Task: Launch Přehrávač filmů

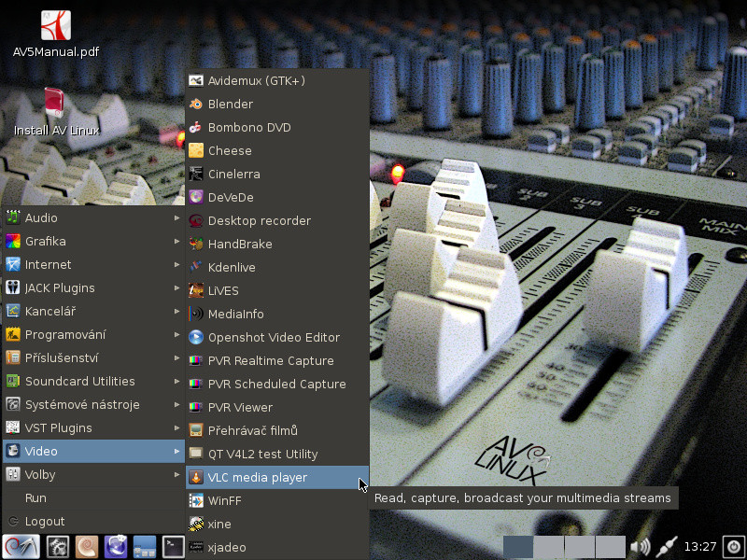Action: pyautogui.click(x=277, y=430)
